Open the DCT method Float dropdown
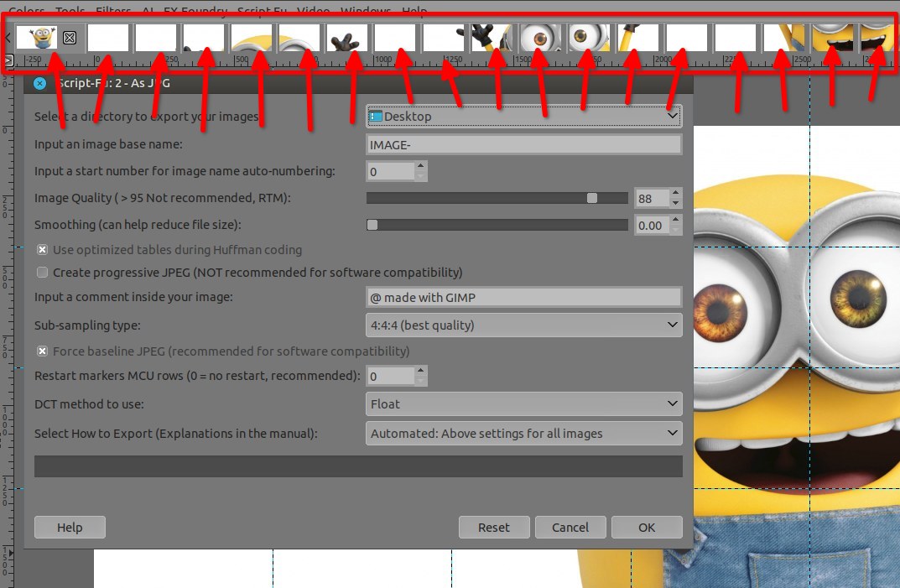Viewport: 900px width, 588px height. coord(523,403)
